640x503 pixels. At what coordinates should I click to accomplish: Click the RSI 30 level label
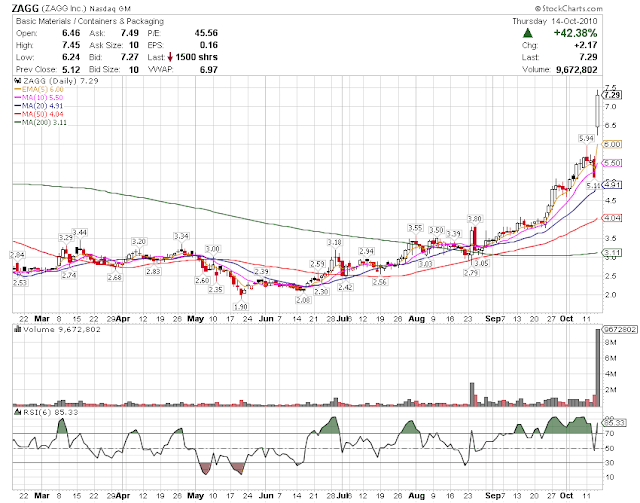(x=609, y=463)
